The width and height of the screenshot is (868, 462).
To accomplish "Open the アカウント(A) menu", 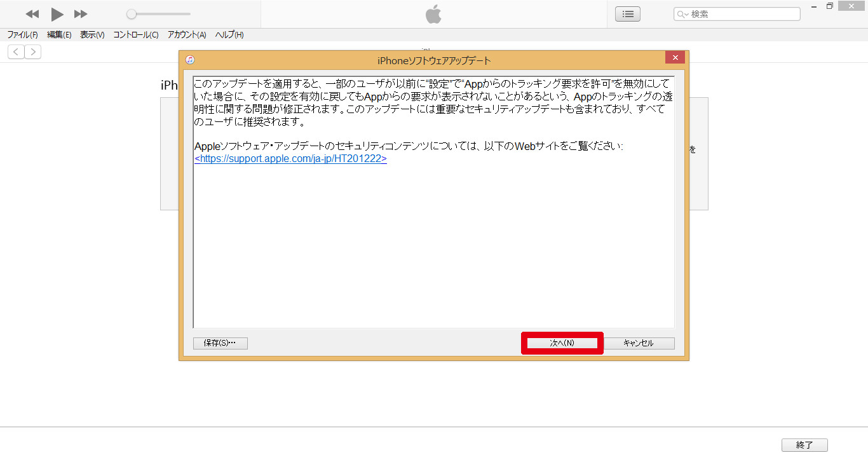I will 187,35.
